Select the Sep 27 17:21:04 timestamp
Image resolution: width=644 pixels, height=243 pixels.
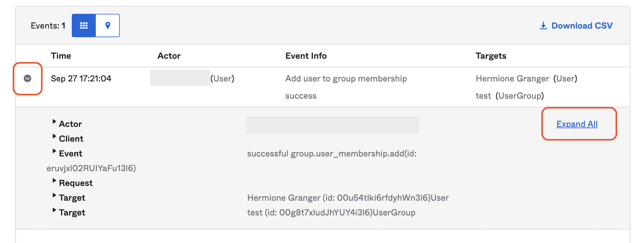(x=81, y=79)
